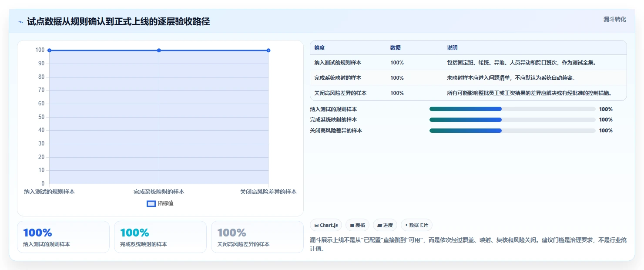
Task: Click the 进度 chip icon
Action: pos(379,226)
